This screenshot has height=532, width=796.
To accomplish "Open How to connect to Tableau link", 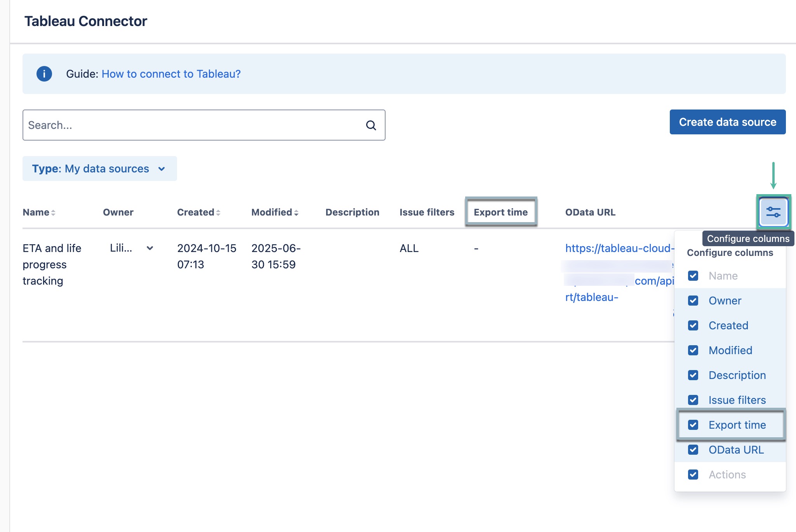I will [x=171, y=74].
